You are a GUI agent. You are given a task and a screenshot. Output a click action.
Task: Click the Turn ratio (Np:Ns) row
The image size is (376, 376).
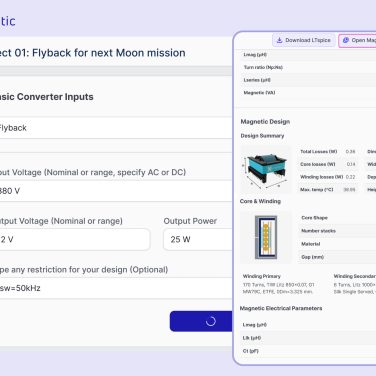[x=308, y=67]
